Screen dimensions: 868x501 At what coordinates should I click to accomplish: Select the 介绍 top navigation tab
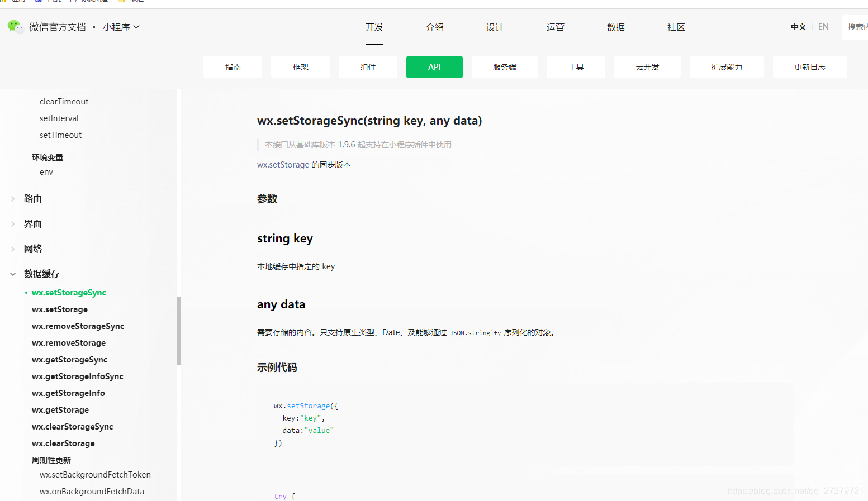[x=435, y=27]
